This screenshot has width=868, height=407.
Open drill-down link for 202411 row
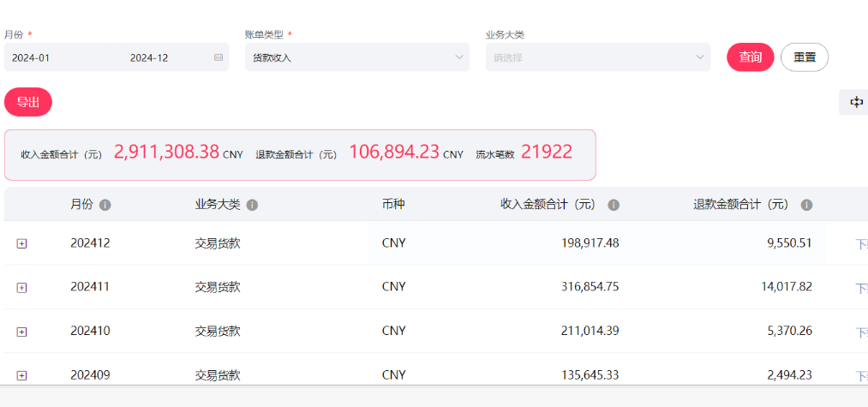(x=861, y=288)
